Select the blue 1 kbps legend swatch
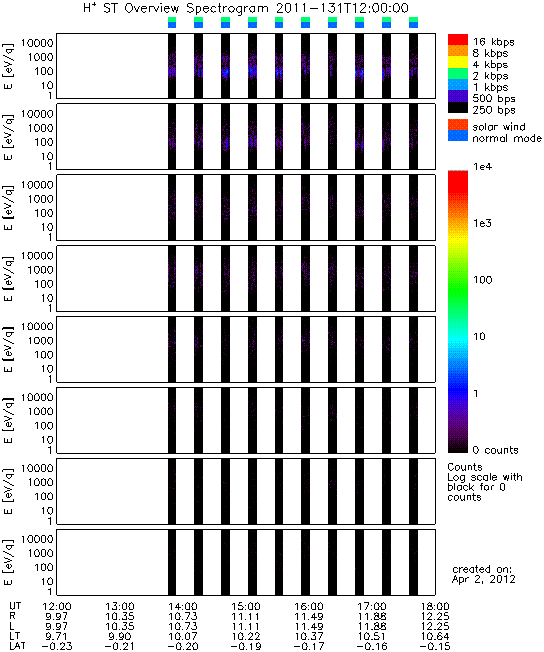This screenshot has width=544, height=652. point(458,85)
